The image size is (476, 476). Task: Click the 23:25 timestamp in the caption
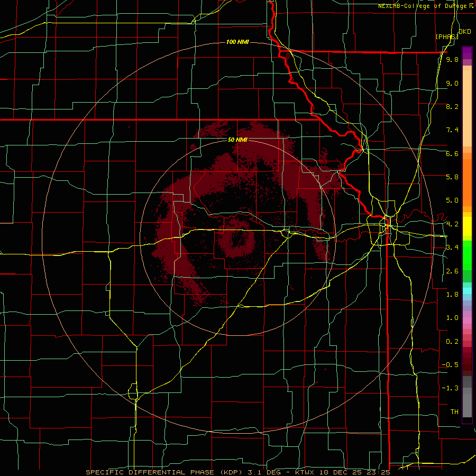pos(378,472)
